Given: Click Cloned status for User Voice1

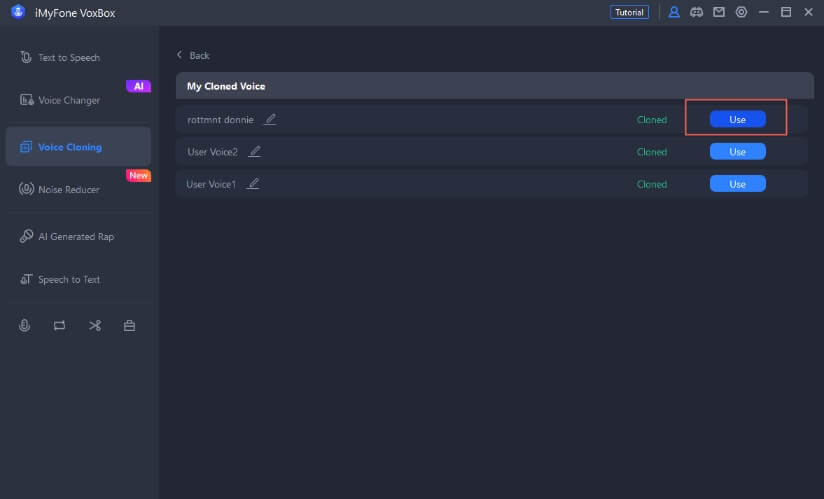Looking at the screenshot, I should point(652,184).
